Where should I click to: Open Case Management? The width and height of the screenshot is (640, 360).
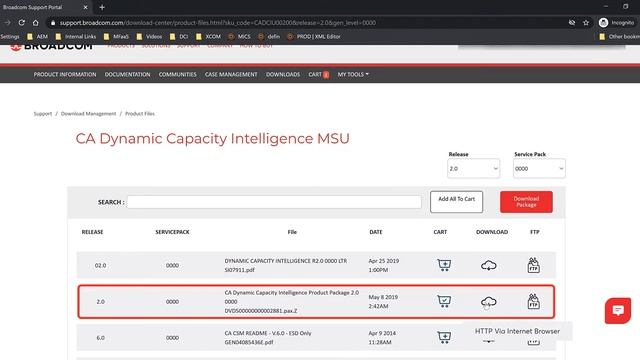(231, 74)
